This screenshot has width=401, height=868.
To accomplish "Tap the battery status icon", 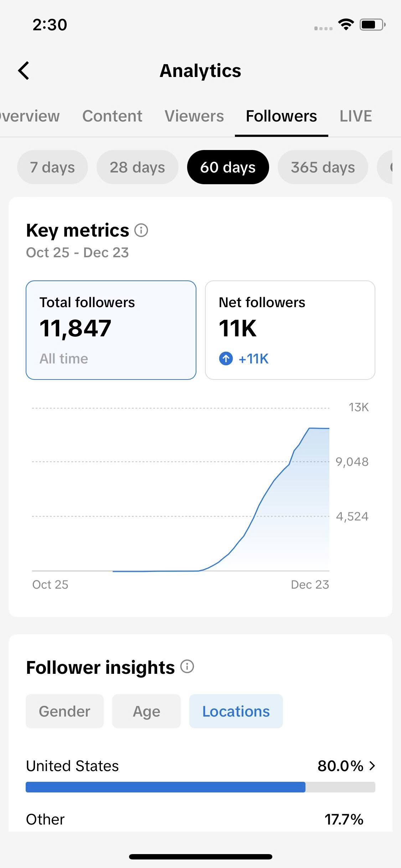I will [x=372, y=25].
